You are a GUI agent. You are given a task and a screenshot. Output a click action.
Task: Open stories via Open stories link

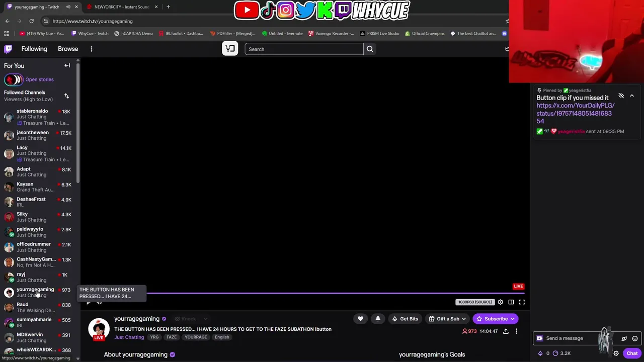click(39, 79)
